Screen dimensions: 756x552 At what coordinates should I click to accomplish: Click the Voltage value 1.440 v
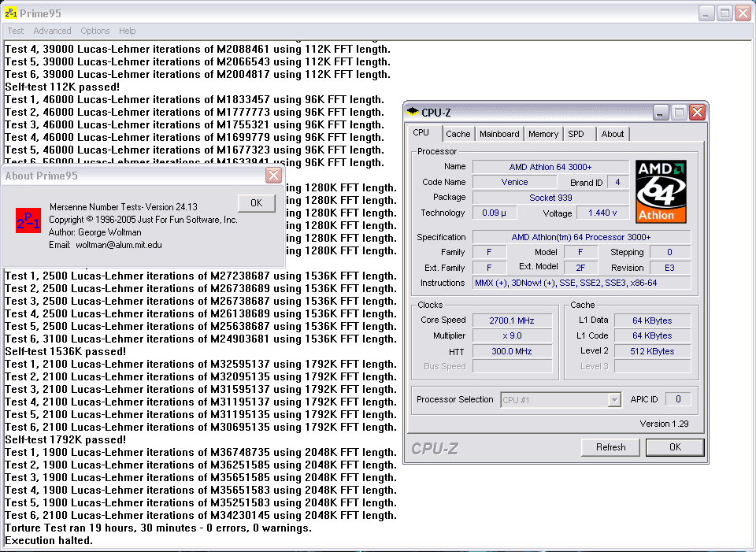click(602, 213)
